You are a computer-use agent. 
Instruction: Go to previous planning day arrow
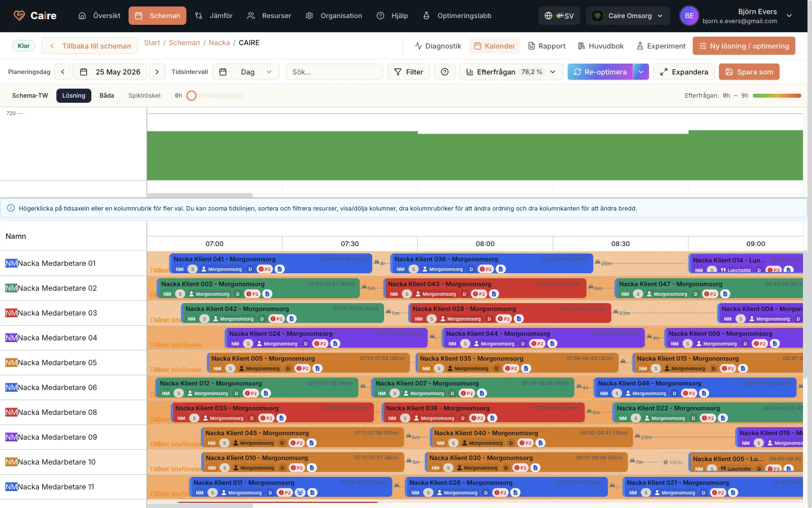coord(63,72)
